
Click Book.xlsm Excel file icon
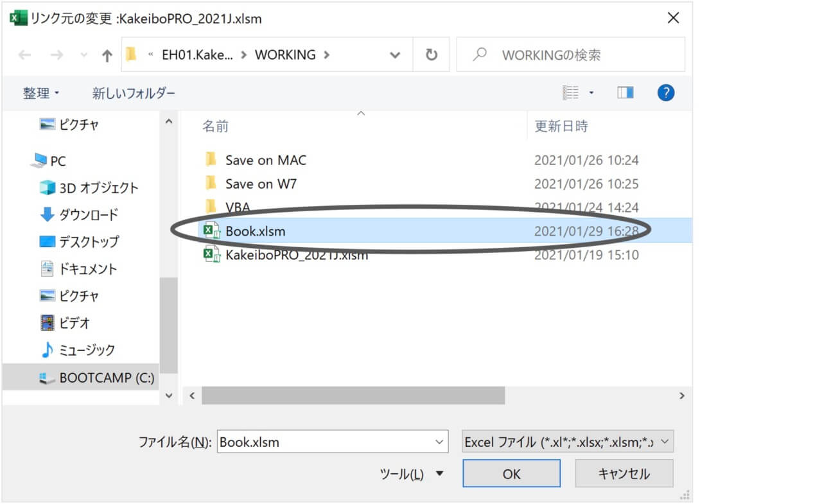coord(211,230)
